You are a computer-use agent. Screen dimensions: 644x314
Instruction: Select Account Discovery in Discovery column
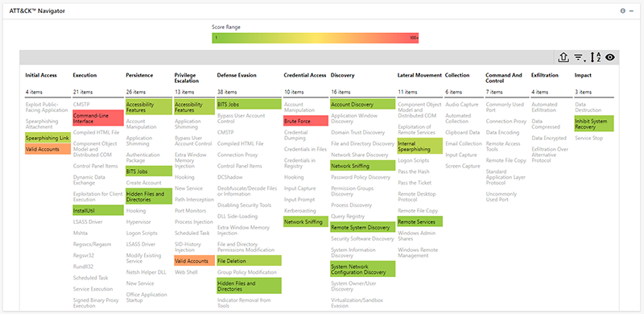363,105
